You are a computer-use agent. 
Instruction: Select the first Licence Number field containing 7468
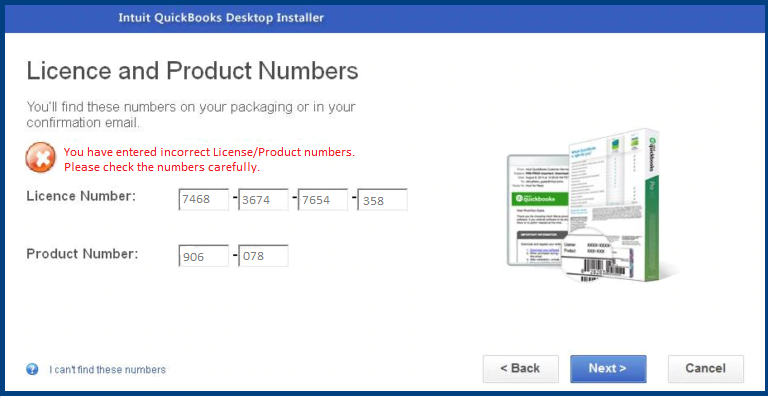point(204,200)
